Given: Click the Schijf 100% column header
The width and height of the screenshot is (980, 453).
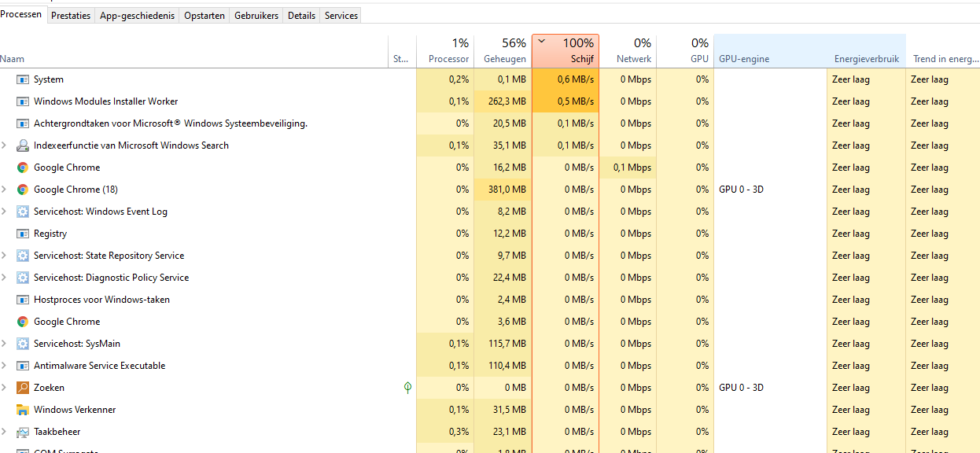Looking at the screenshot, I should coord(566,51).
